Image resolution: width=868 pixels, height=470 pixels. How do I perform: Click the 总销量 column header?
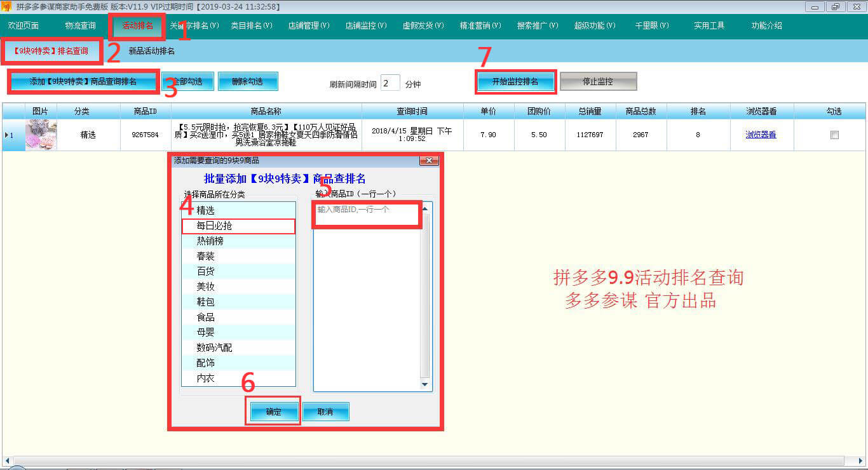[590, 111]
